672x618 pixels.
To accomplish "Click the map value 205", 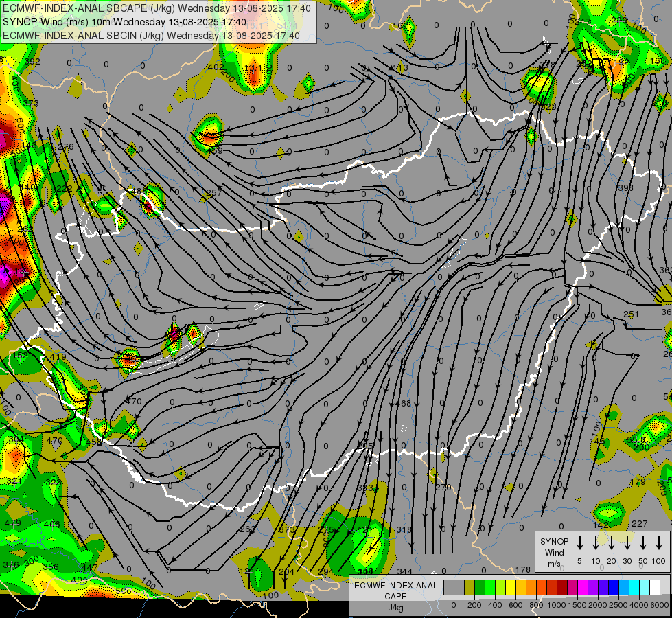I will (x=365, y=446).
